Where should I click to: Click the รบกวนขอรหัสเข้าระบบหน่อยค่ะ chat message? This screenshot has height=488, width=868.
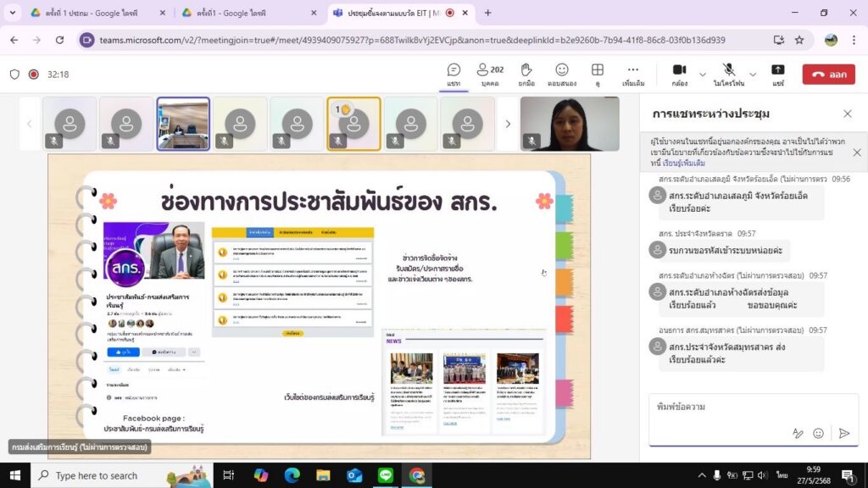726,250
